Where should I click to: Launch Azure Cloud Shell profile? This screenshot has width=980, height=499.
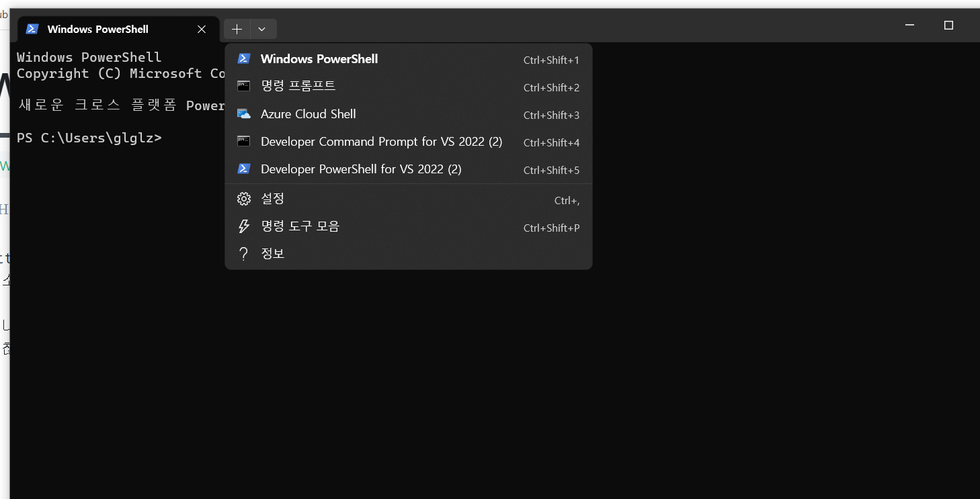click(409, 114)
